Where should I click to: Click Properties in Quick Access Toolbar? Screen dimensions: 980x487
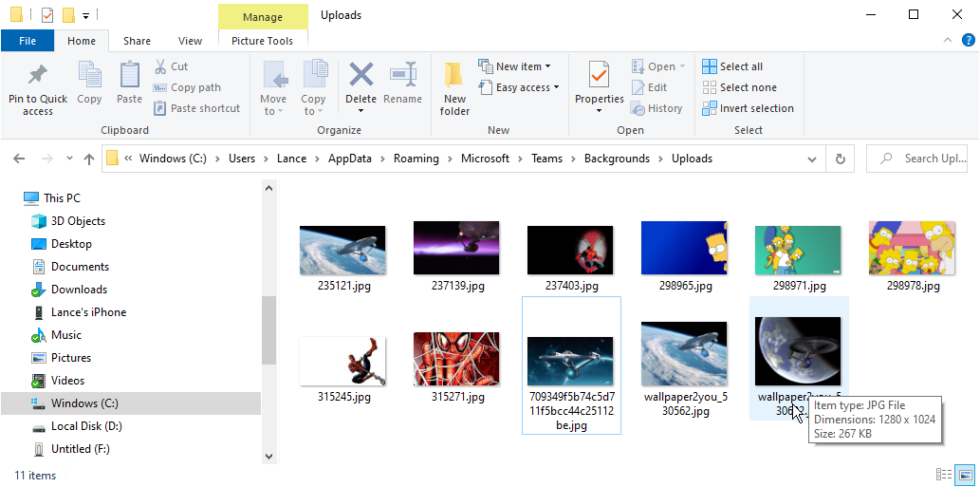coord(47,14)
